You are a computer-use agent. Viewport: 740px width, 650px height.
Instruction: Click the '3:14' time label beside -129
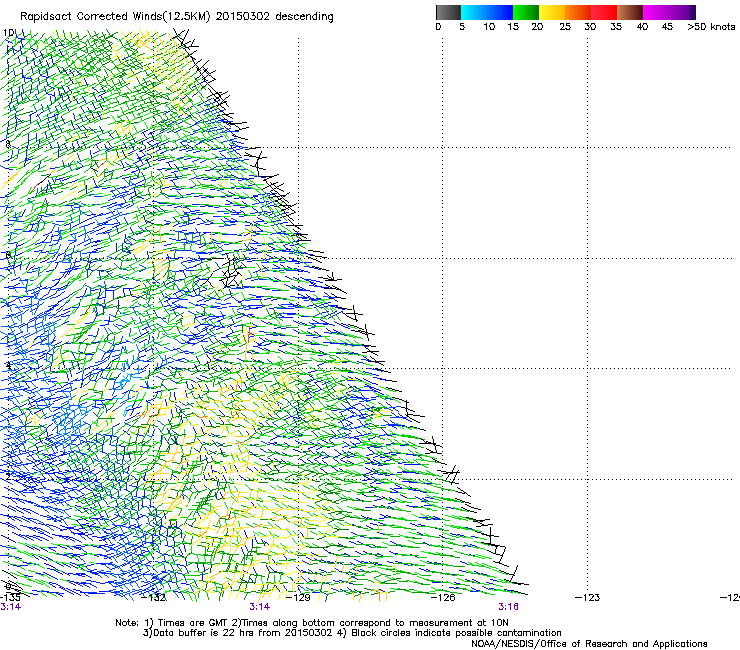coord(260,607)
